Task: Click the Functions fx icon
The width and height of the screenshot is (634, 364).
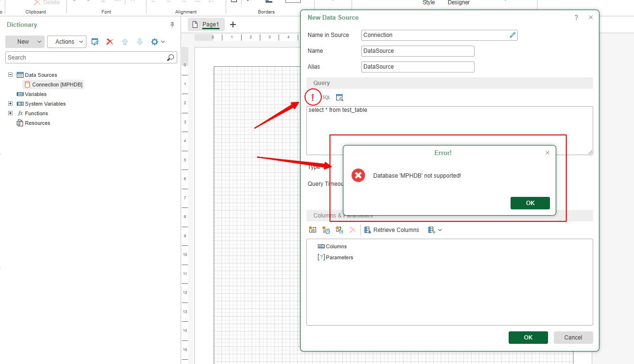Action: [20, 113]
